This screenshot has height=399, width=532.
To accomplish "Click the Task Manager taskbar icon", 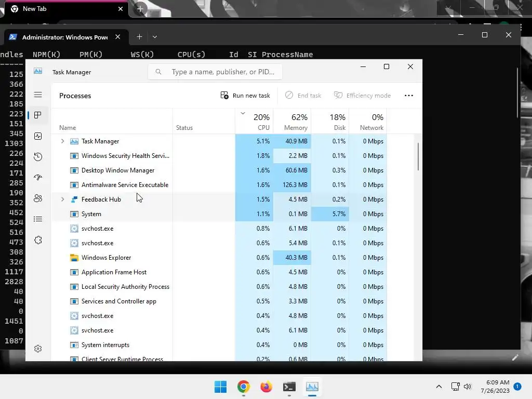I will coord(312,387).
